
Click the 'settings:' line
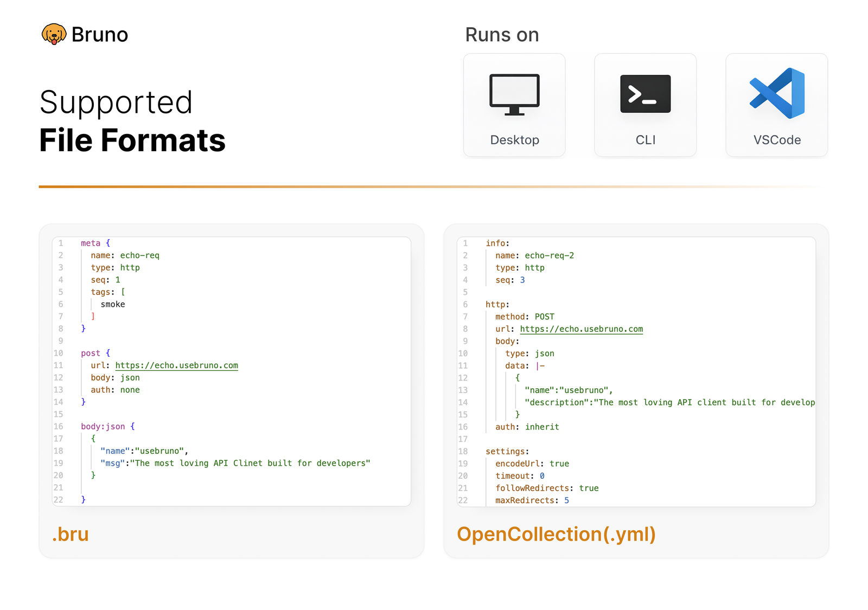pos(507,452)
